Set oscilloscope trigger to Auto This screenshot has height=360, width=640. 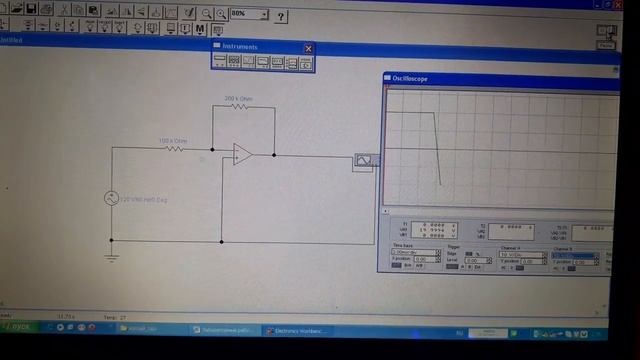coord(452,267)
